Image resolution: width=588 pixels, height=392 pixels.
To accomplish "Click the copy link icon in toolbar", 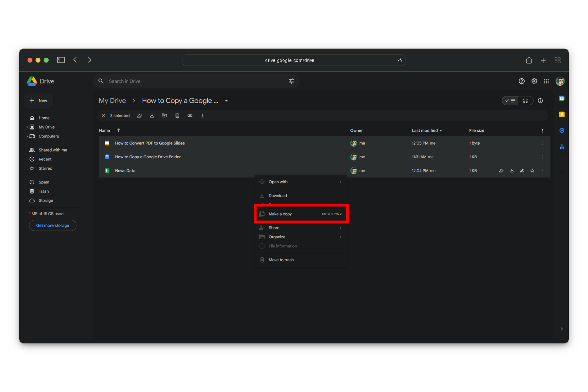I will pos(190,115).
